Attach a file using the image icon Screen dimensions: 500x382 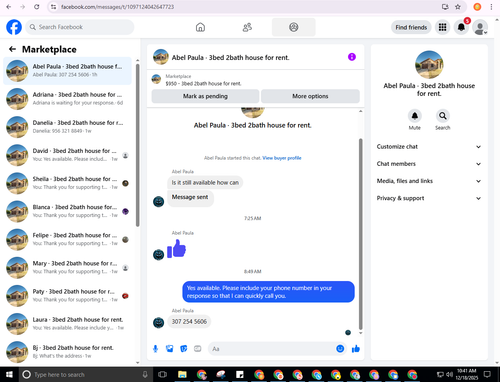(170, 349)
